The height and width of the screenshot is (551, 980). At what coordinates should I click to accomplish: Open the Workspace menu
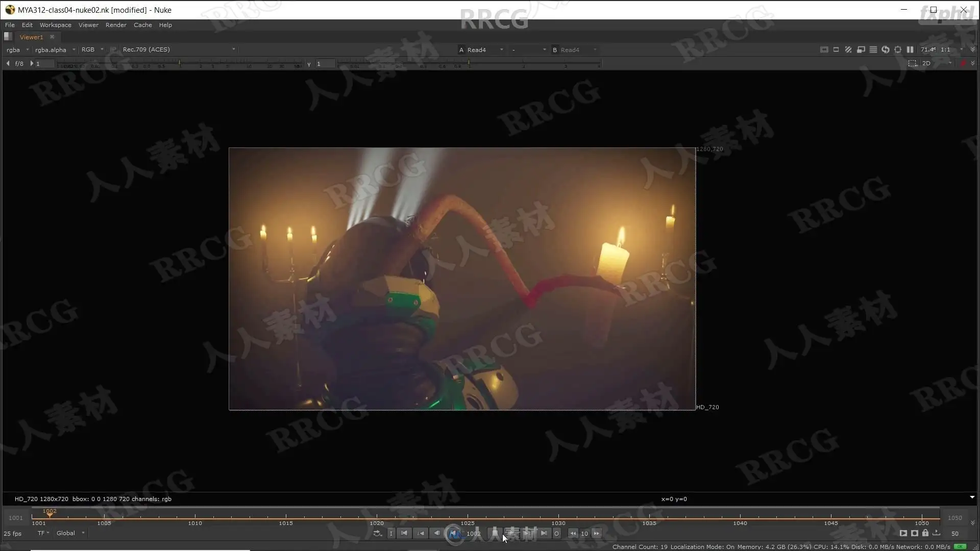click(x=56, y=25)
